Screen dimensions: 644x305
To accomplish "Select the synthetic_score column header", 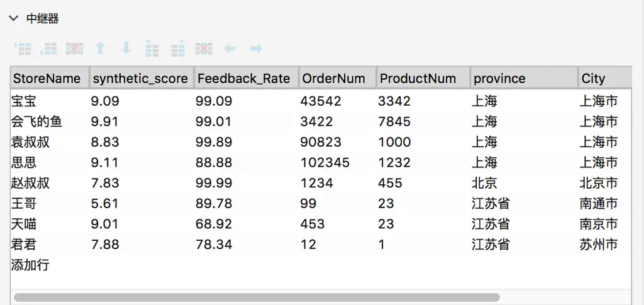I will 140,78.
